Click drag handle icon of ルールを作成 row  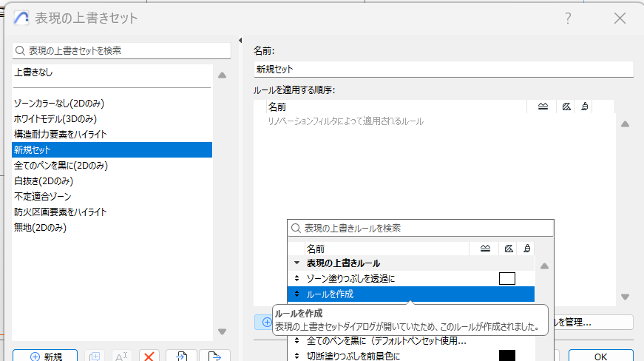[296, 294]
